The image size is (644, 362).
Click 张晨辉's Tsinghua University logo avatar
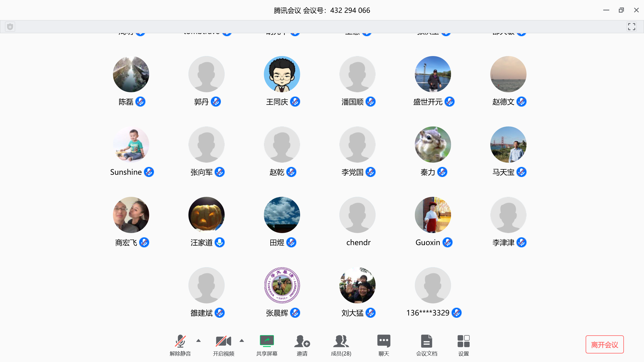282,285
